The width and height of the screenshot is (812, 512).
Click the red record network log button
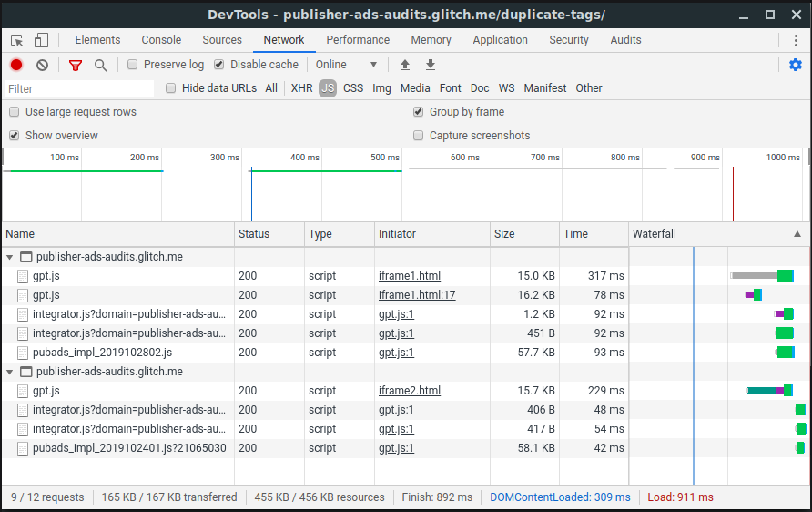(16, 65)
